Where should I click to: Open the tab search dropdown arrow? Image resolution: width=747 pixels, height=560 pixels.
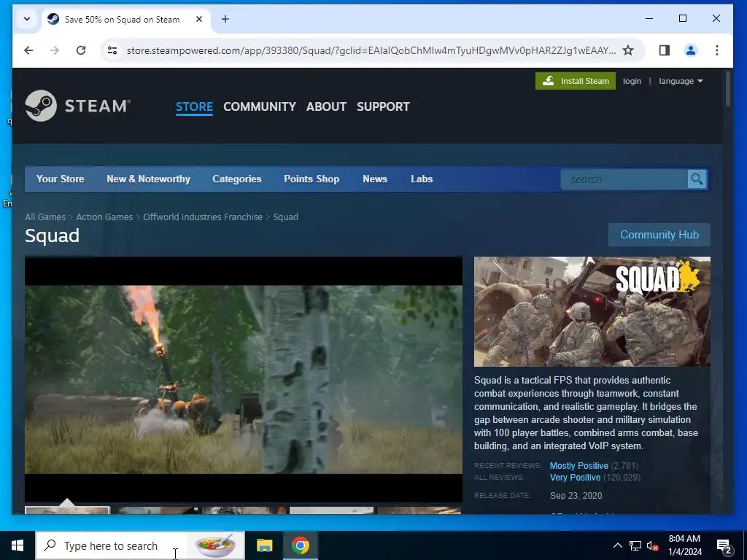pyautogui.click(x=27, y=19)
